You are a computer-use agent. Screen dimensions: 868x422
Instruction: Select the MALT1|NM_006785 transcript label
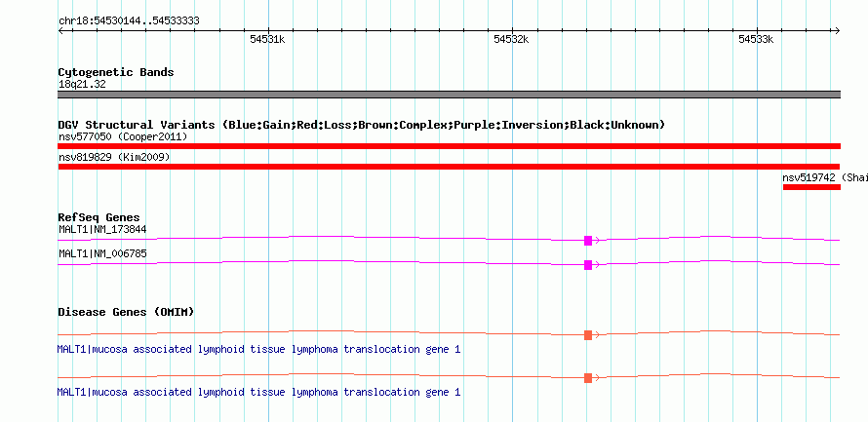pos(102,253)
